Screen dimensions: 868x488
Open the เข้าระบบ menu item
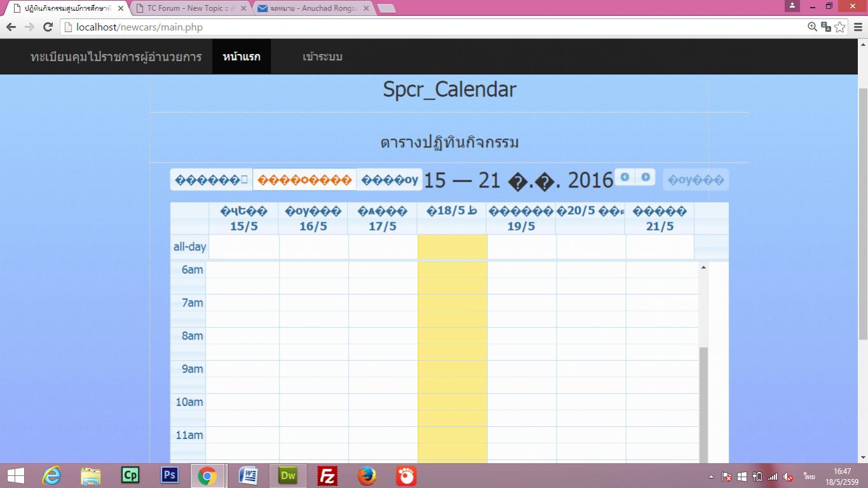tap(322, 57)
